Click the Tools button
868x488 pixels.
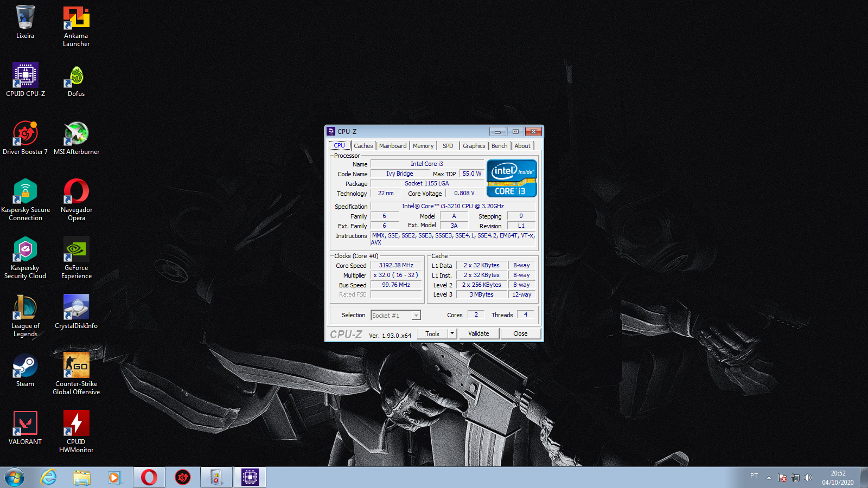point(432,333)
